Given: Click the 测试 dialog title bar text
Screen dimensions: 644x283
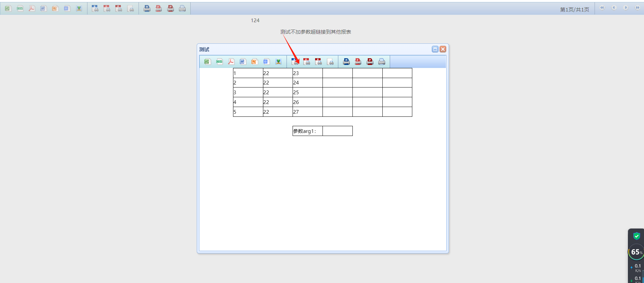Looking at the screenshot, I should tap(204, 49).
